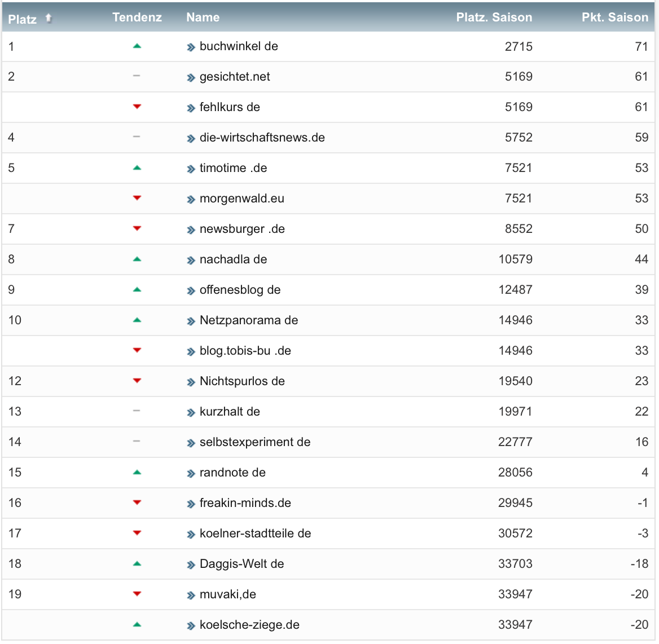Image resolution: width=659 pixels, height=644 pixels.
Task: Select season points value 59
Action: pyautogui.click(x=642, y=138)
